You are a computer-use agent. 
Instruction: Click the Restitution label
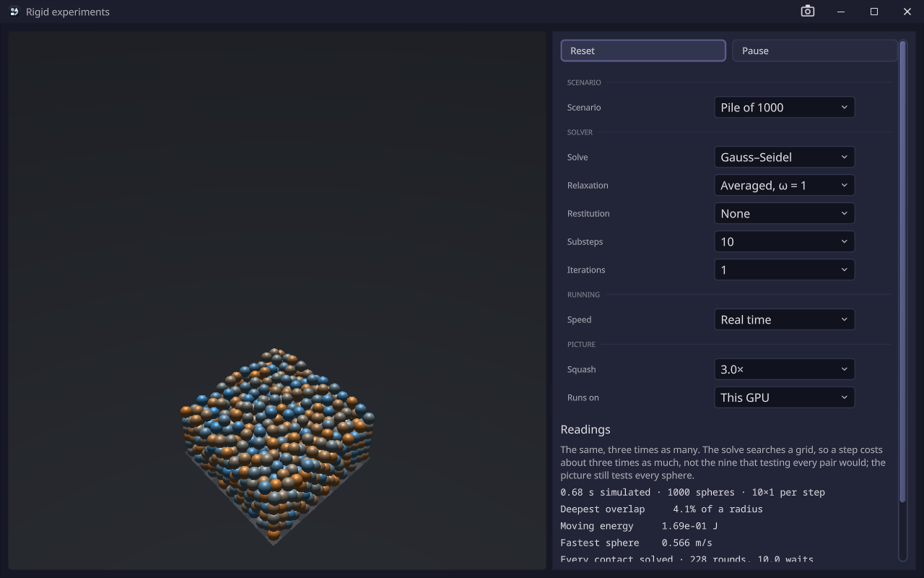point(588,214)
